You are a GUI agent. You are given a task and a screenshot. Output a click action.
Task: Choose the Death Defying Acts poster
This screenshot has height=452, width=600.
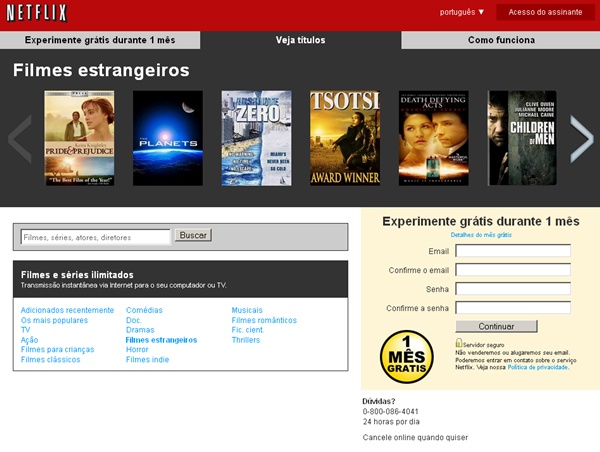[x=434, y=138]
